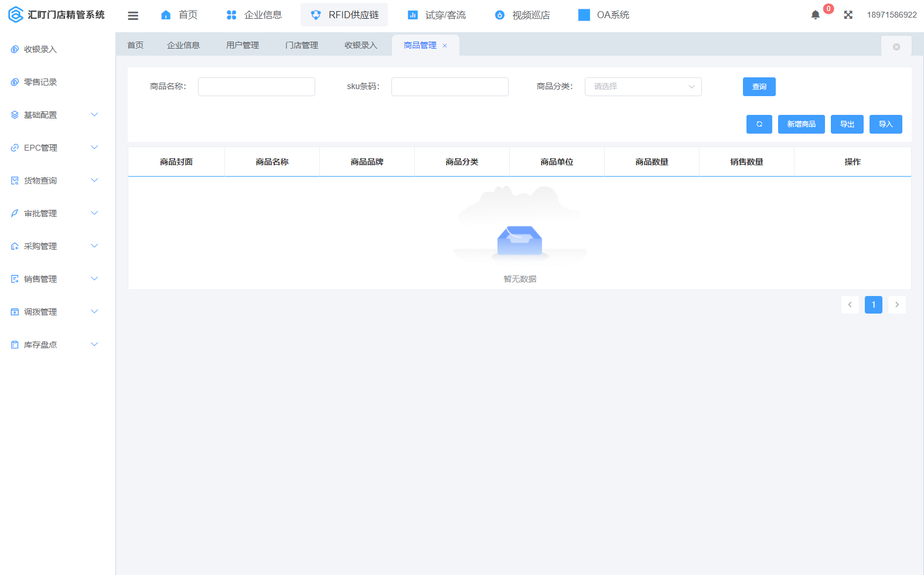Close the 商品管理 tab with its x
Viewport: 924px width, 575px height.
pyautogui.click(x=445, y=46)
